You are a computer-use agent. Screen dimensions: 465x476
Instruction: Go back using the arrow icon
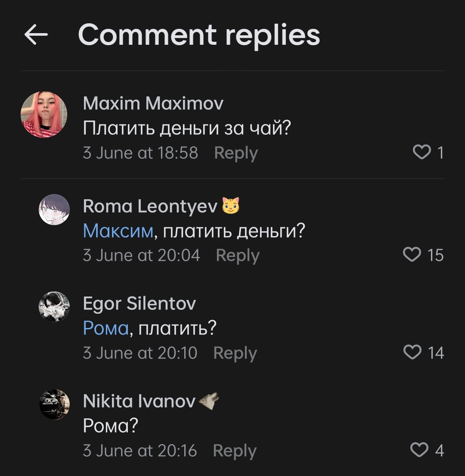click(x=36, y=35)
